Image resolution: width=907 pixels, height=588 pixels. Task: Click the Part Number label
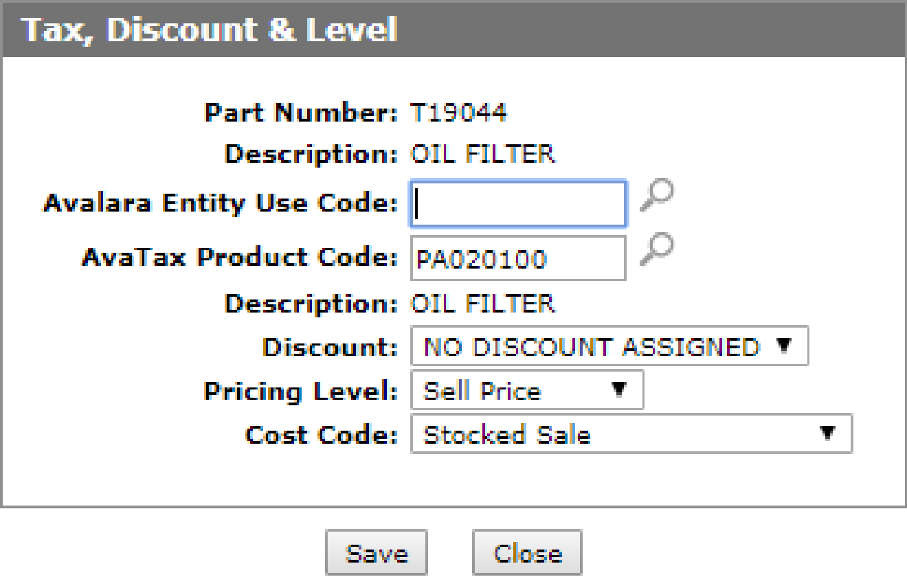(302, 112)
